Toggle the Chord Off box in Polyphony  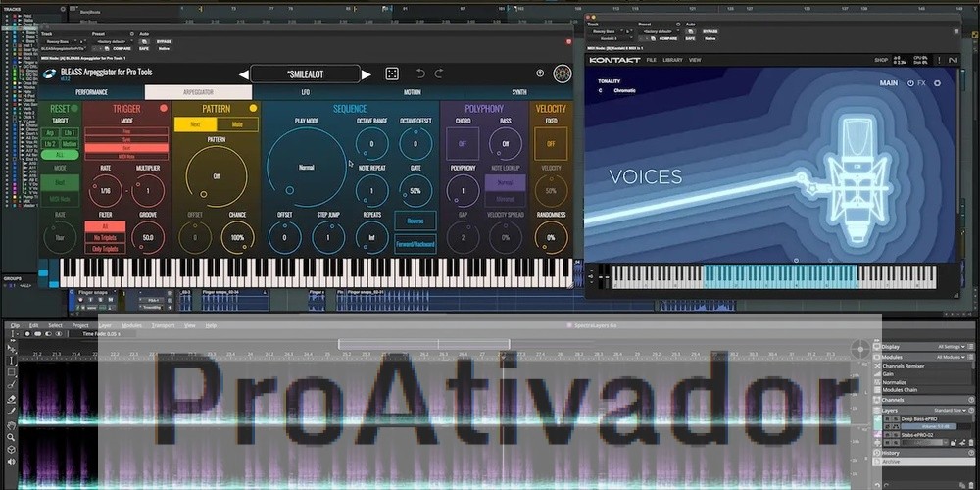464,143
